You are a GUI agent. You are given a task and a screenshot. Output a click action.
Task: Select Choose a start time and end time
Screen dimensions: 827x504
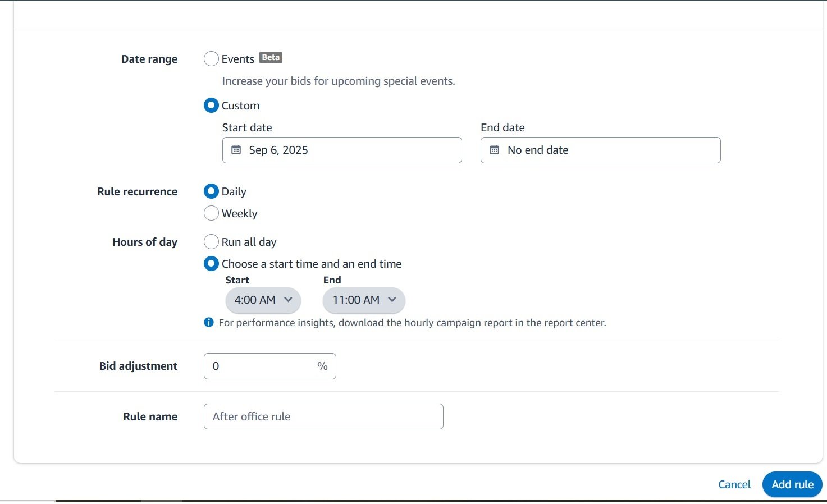211,264
